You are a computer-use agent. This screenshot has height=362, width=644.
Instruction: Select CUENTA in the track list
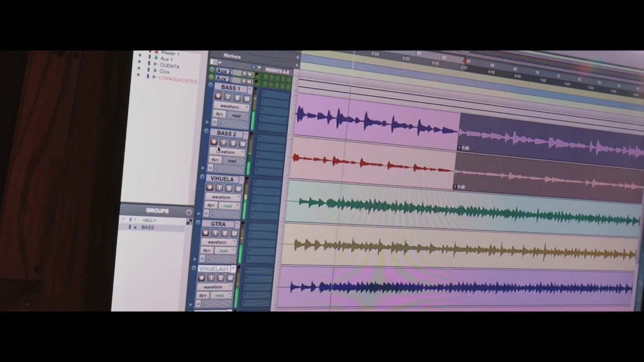pos(170,66)
